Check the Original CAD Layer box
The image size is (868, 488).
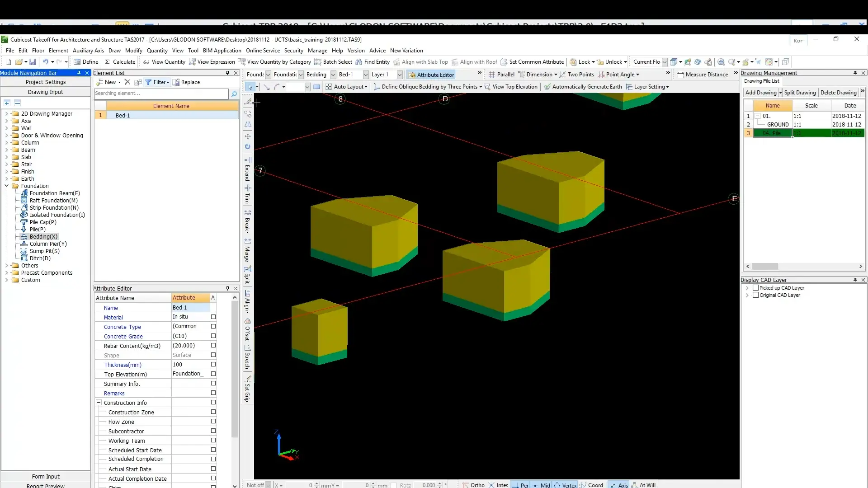pos(755,295)
